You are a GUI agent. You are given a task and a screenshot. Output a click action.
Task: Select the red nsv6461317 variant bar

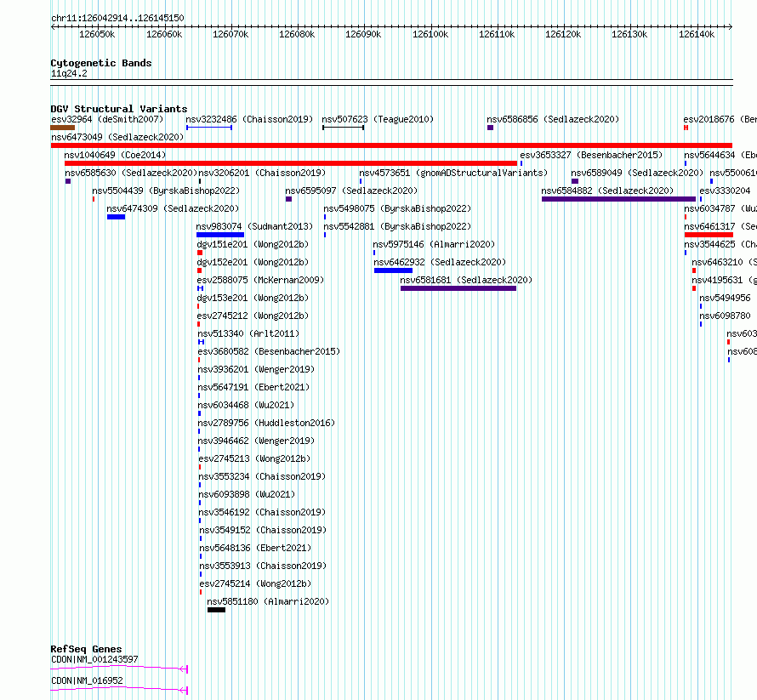(709, 235)
